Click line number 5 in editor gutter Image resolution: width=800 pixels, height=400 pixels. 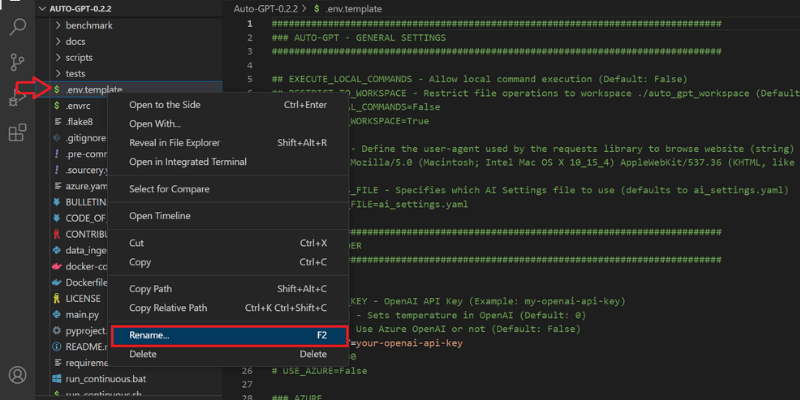click(249, 79)
